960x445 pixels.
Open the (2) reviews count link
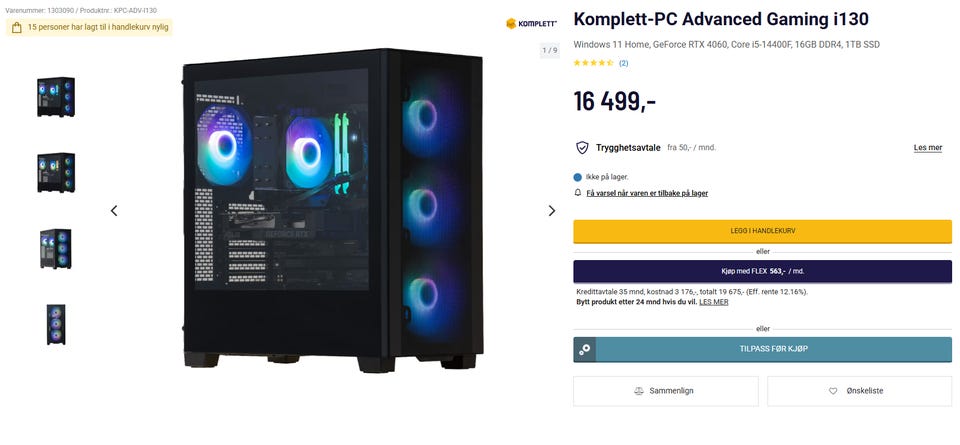click(623, 63)
